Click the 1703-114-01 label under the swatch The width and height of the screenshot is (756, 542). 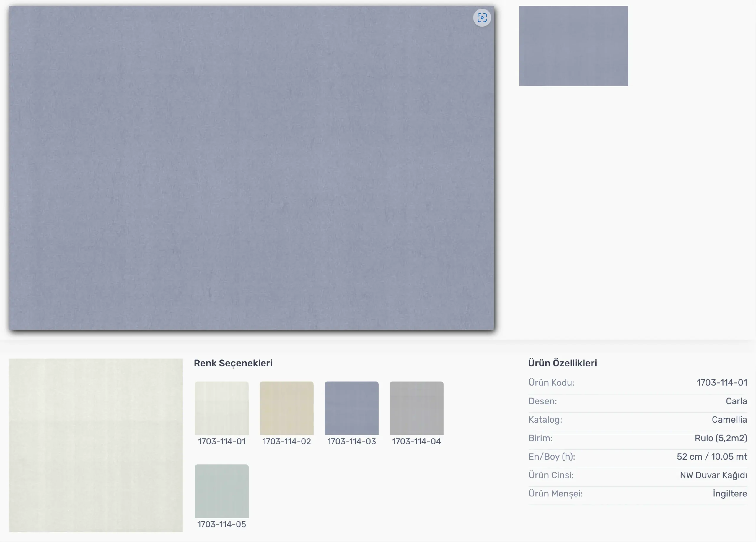[x=222, y=441]
